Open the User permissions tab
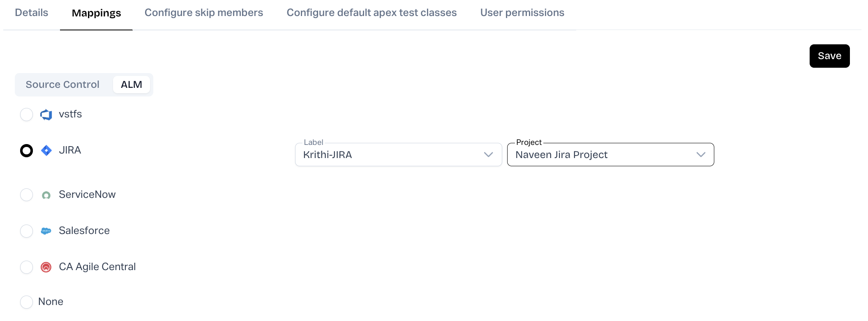Screen dimensions: 868x321 [522, 13]
